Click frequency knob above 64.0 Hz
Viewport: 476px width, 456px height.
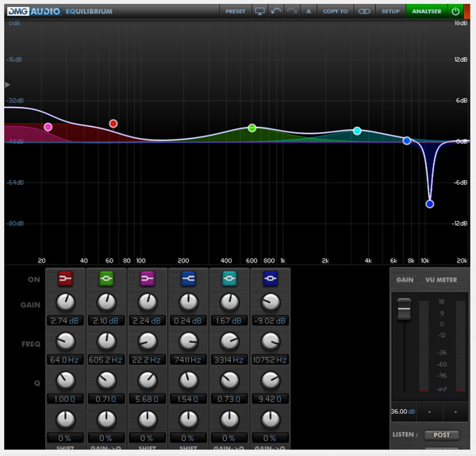[65, 341]
